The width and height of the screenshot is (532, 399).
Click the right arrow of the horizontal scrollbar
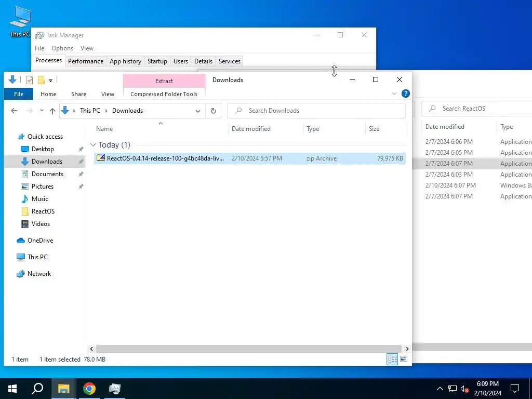click(407, 349)
